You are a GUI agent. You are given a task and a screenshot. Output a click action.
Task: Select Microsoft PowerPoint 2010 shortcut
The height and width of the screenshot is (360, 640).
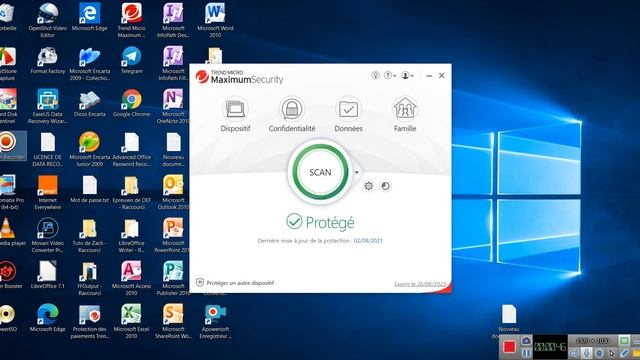tap(173, 235)
